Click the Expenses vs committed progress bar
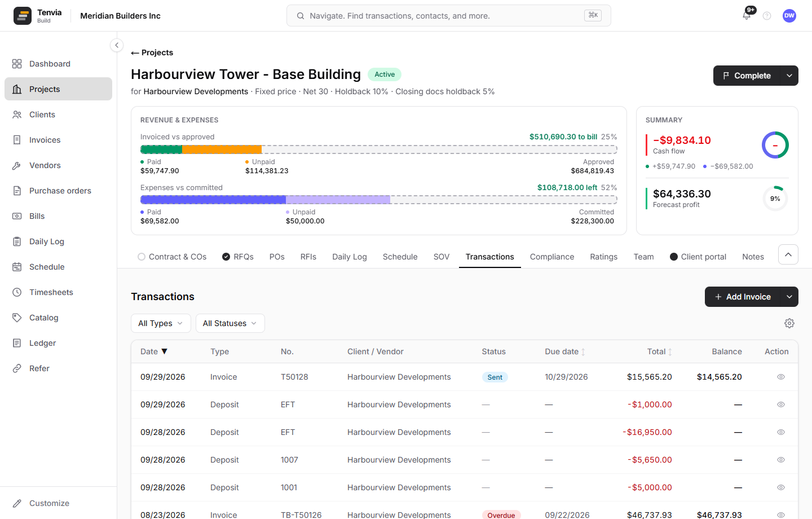 click(378, 200)
